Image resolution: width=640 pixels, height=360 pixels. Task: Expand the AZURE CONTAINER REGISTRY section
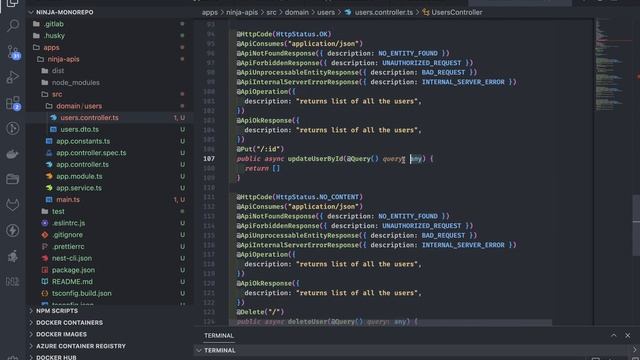click(x=81, y=346)
